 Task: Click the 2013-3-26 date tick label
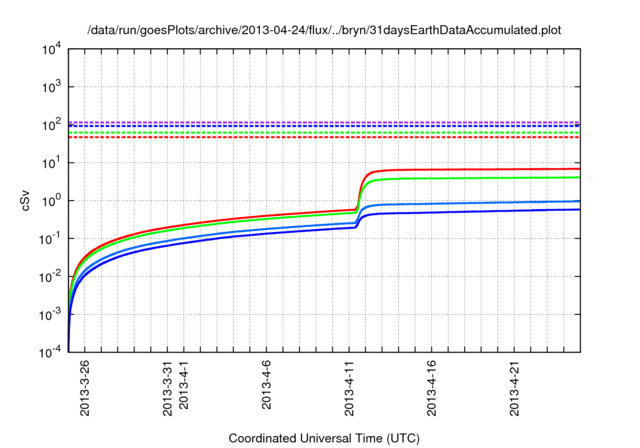(x=85, y=388)
